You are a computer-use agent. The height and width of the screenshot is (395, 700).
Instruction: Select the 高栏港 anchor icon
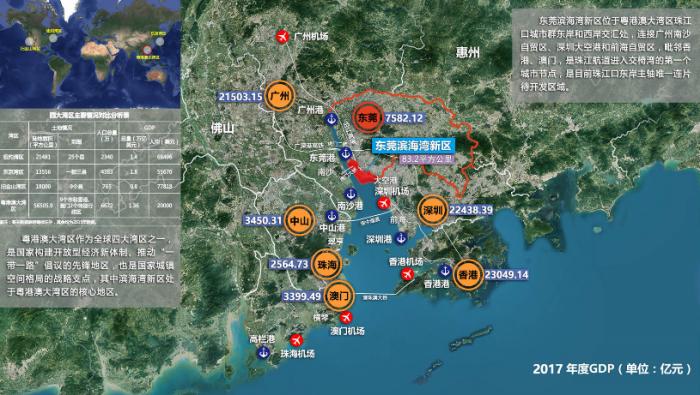[x=263, y=353]
